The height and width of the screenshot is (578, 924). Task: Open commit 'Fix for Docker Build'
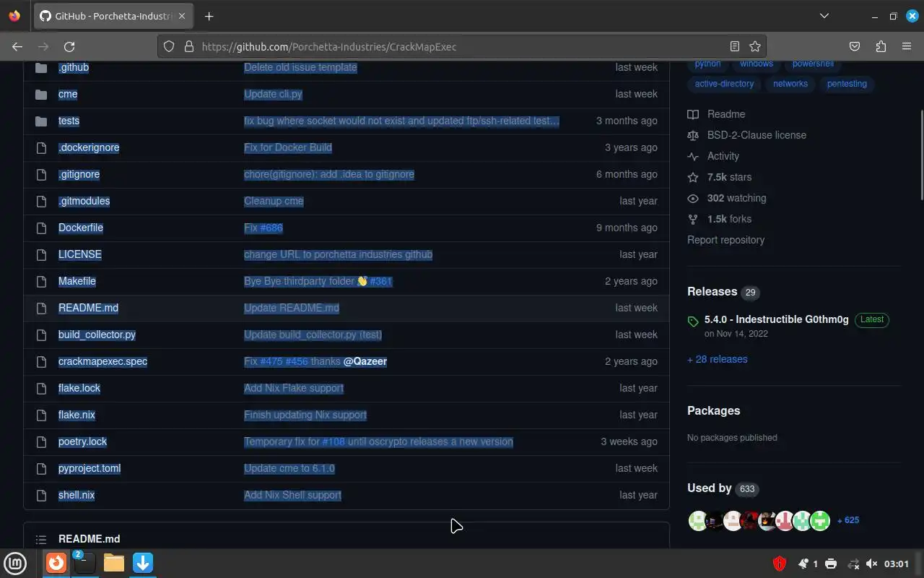coord(288,147)
